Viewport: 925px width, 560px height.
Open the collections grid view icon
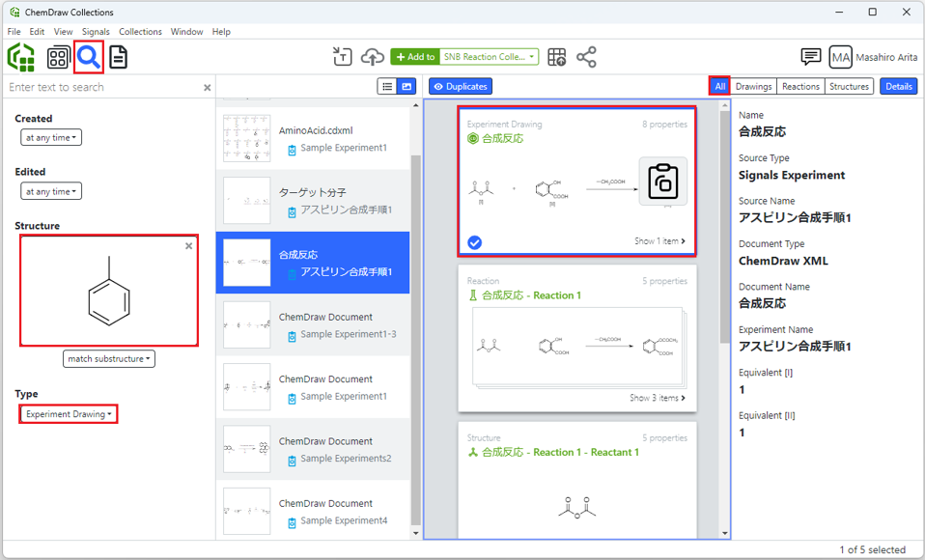[x=58, y=57]
